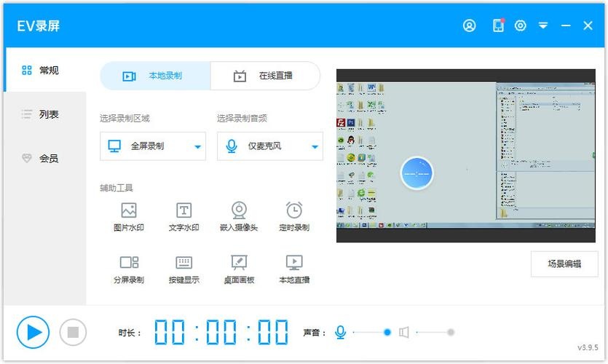Start recording with the blue play button
Image resolution: width=608 pixels, height=364 pixels.
click(x=33, y=332)
